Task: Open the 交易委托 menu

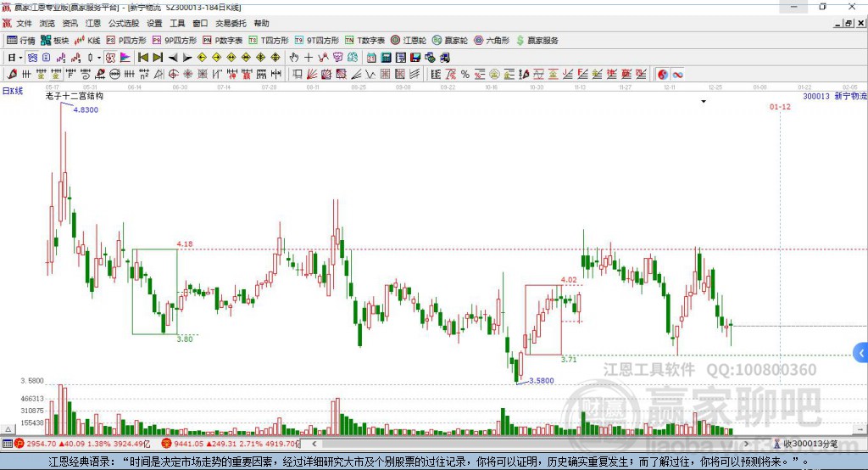Action: click(231, 23)
